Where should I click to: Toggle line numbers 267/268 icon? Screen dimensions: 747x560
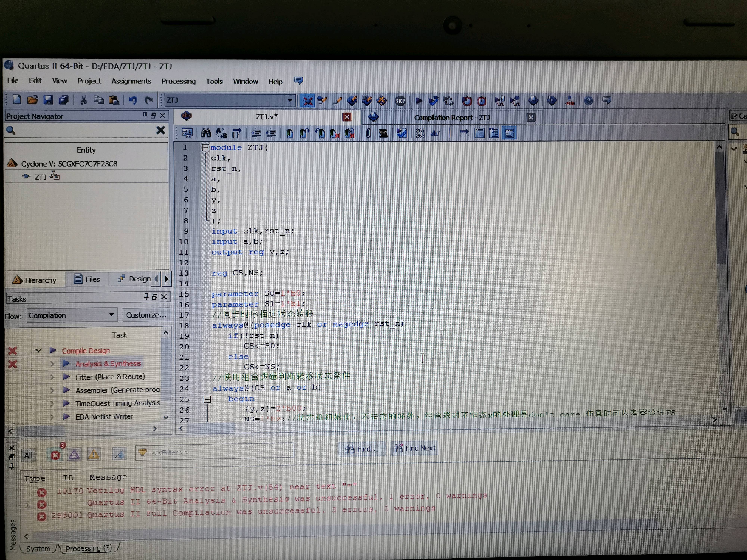tap(420, 133)
